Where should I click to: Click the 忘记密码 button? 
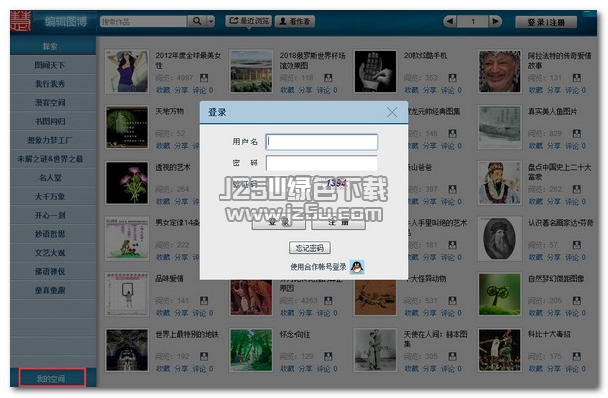click(310, 247)
